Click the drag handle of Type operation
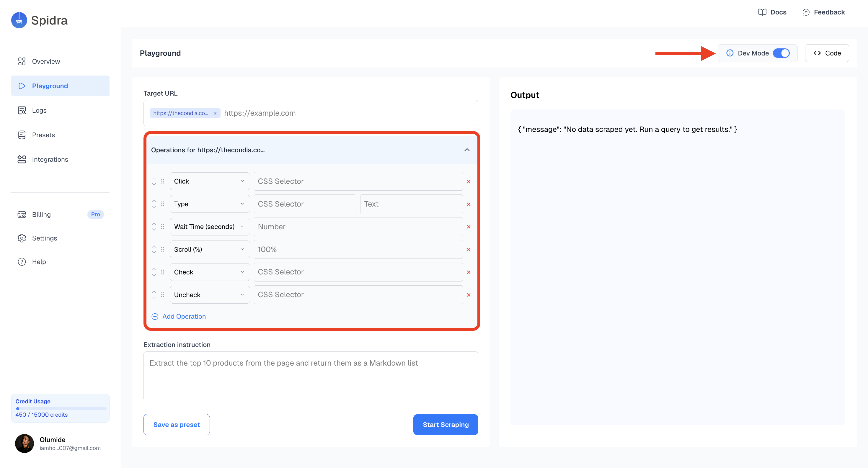 point(163,204)
